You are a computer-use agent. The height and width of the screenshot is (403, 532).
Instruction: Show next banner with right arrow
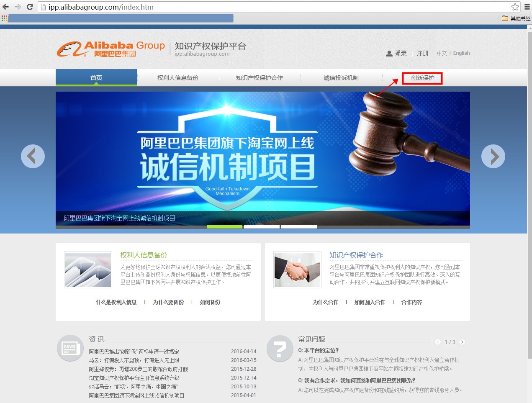click(x=493, y=156)
